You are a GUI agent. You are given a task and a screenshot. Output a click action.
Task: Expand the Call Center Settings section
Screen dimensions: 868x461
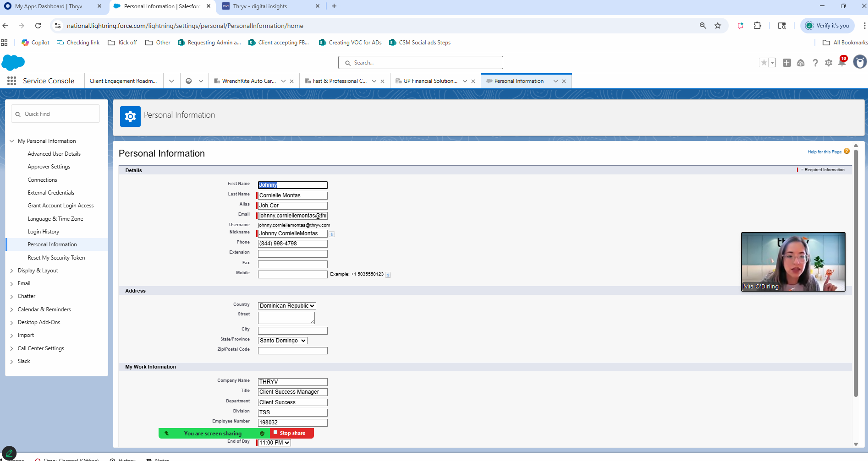point(12,349)
